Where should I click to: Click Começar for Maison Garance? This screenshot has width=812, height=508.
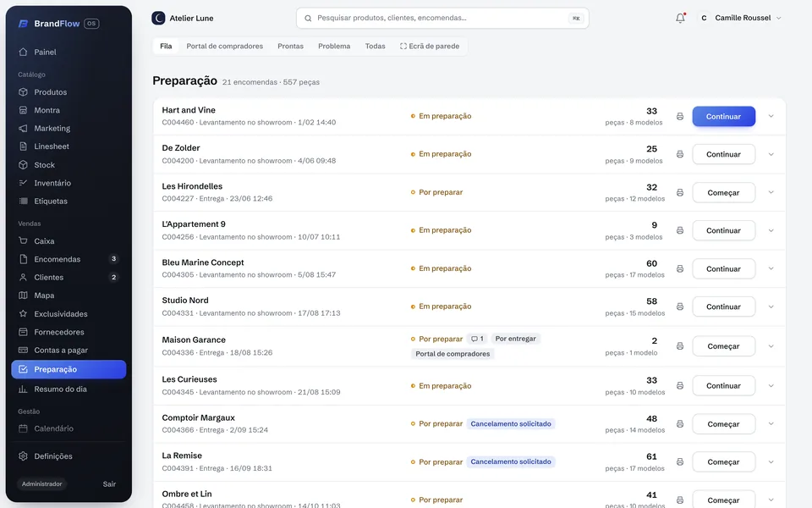[x=723, y=346]
